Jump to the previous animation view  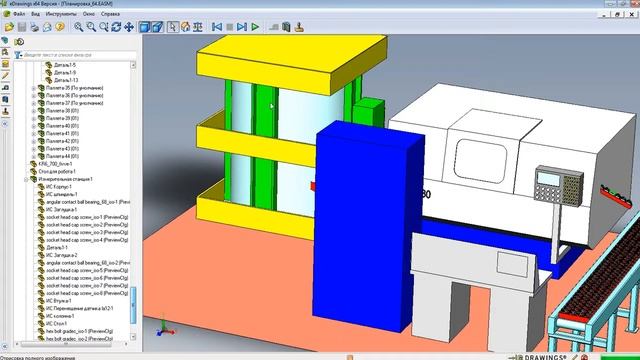217,27
